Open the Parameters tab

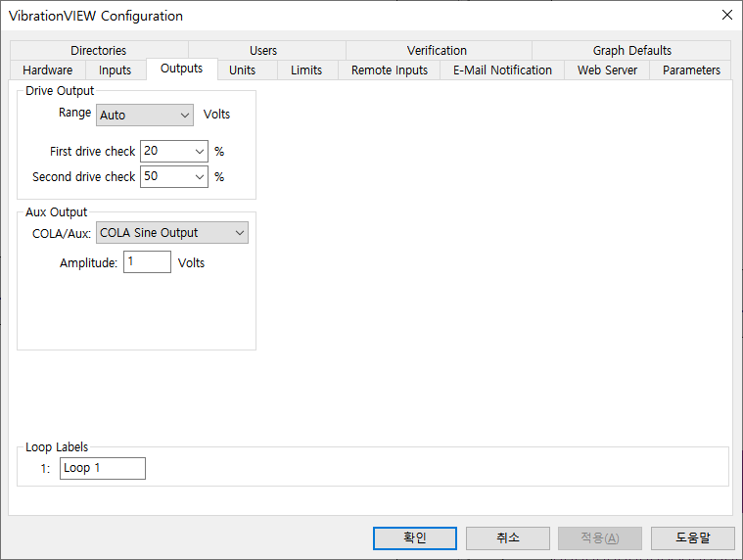(691, 70)
